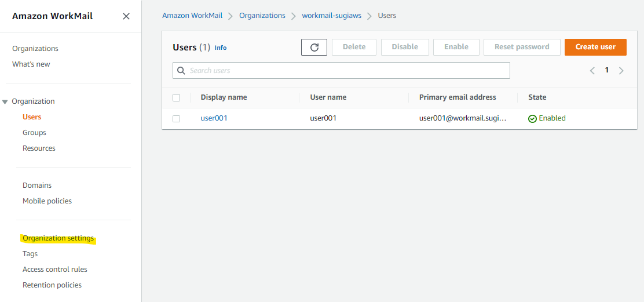The image size is (644, 302).
Task: Open Retention policies in sidebar
Action: tap(52, 285)
